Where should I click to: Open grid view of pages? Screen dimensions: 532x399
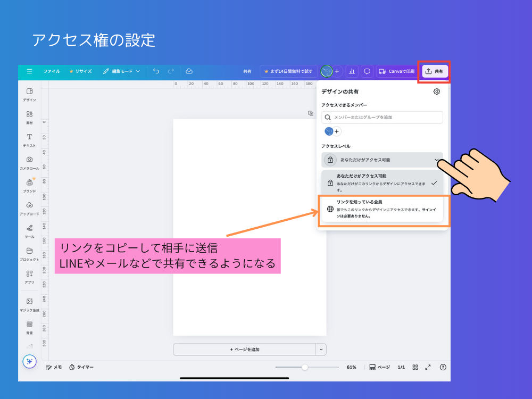(x=415, y=367)
